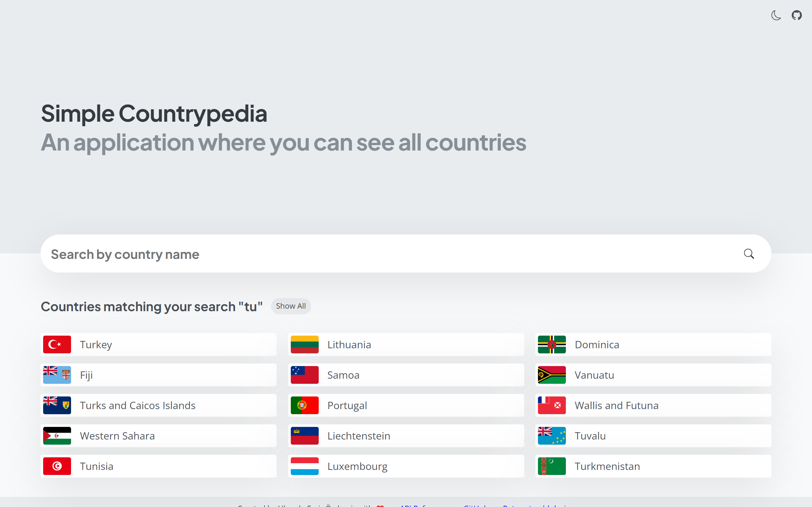Open the GitHub icon link
Image resolution: width=812 pixels, height=507 pixels.
[x=796, y=16]
